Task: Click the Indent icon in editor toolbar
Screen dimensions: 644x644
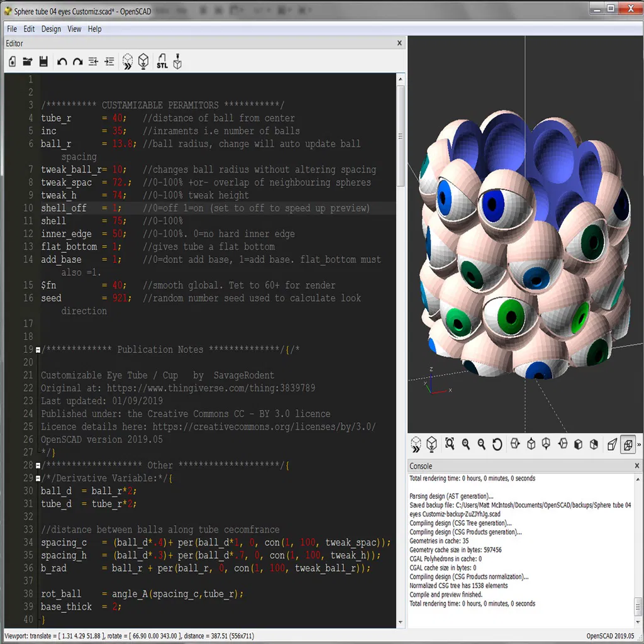Action: [x=109, y=62]
